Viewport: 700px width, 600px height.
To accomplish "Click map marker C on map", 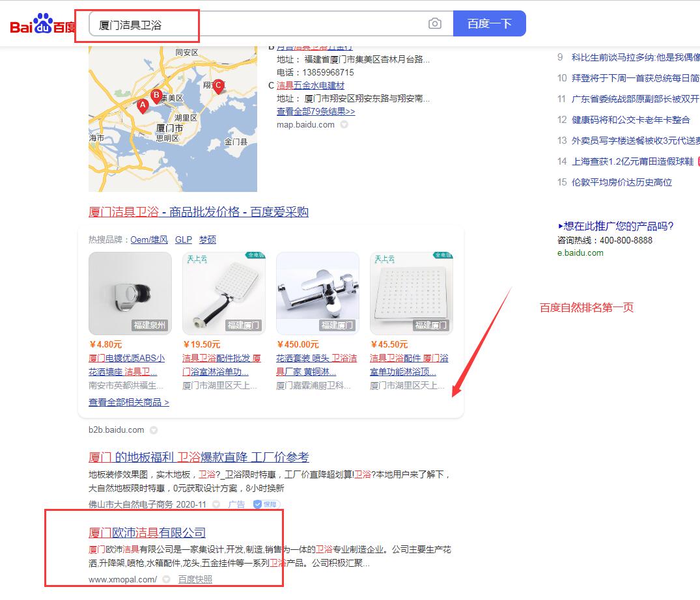I will [218, 85].
